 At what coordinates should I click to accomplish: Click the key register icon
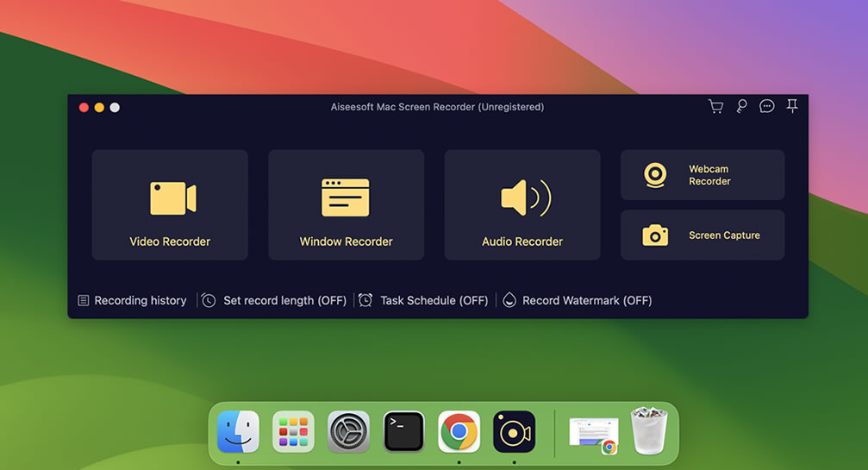click(741, 106)
